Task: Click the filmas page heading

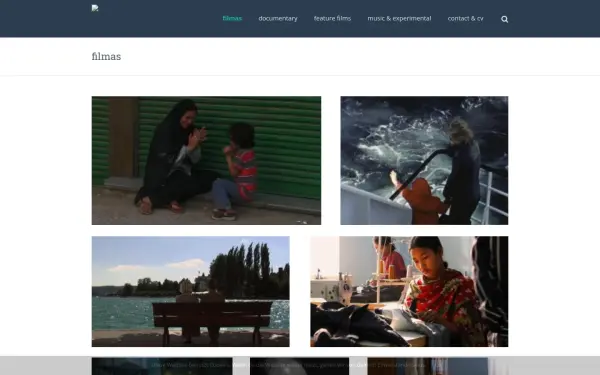Action: pos(106,57)
